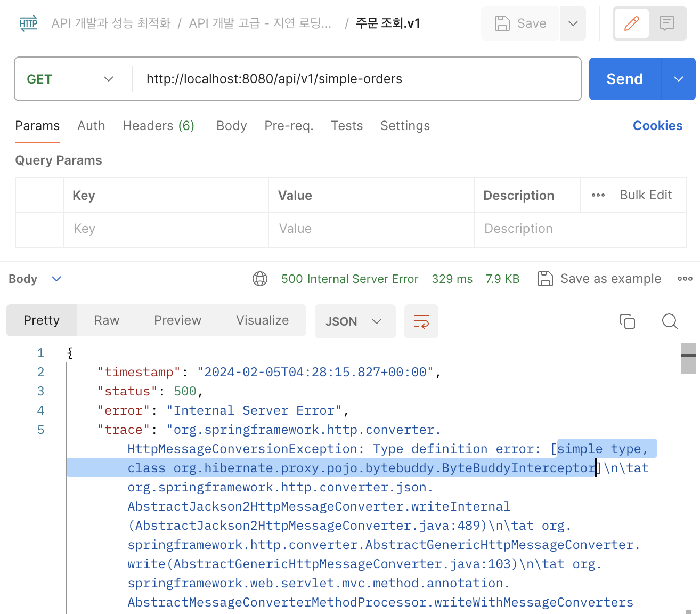Image resolution: width=700 pixels, height=614 pixels.
Task: Click the Query Params heading
Action: click(x=59, y=160)
